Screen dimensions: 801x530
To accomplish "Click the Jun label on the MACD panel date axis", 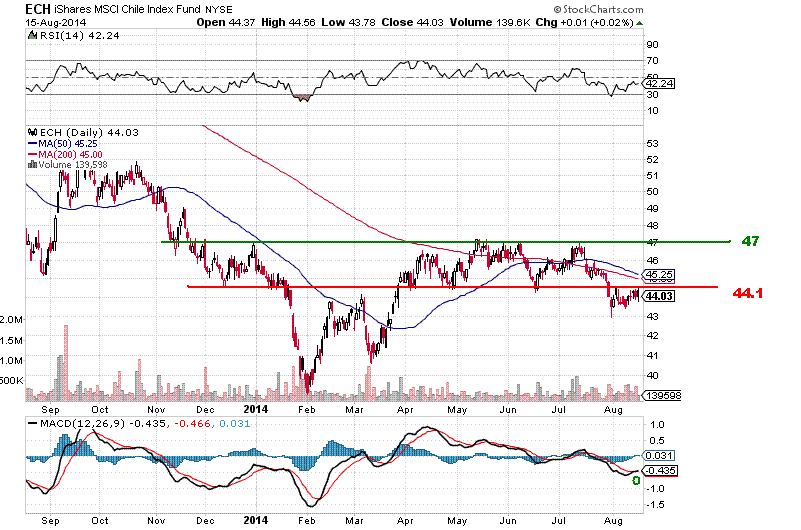I will [x=508, y=521].
